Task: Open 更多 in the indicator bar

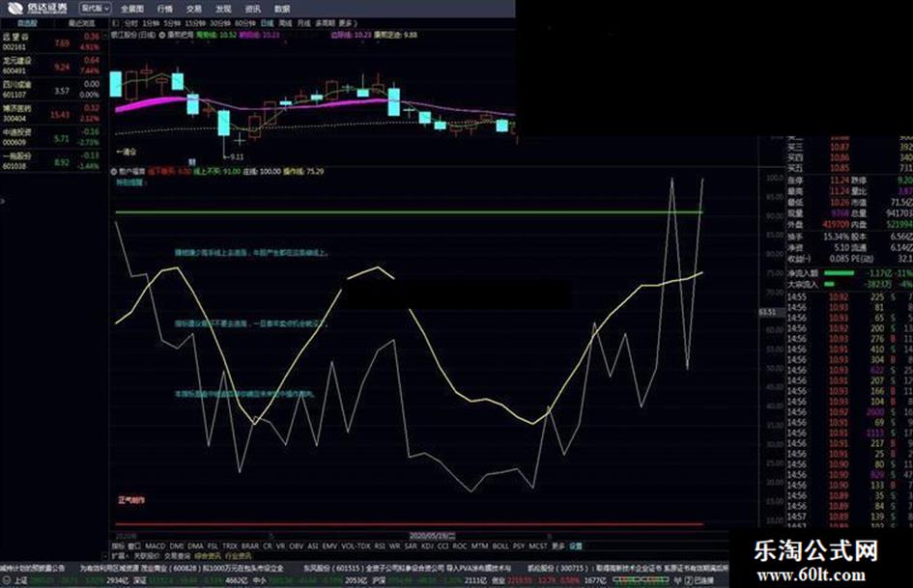Action: click(558, 546)
